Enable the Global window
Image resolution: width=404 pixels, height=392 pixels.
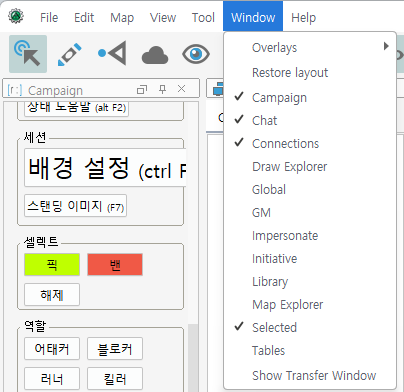click(310, 189)
